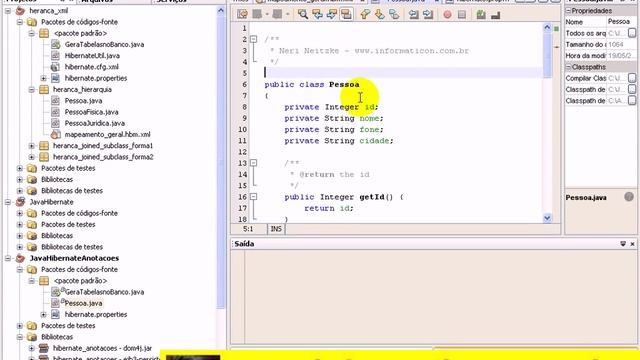Screen dimensions: 640x360
Task: Click the Shift Line Left icon
Action: (x=413, y=15)
